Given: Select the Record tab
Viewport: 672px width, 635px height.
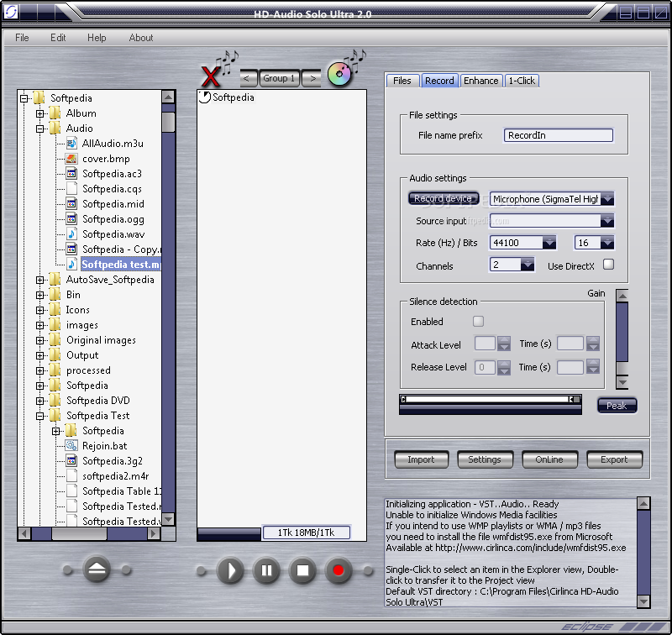Looking at the screenshot, I should (439, 81).
